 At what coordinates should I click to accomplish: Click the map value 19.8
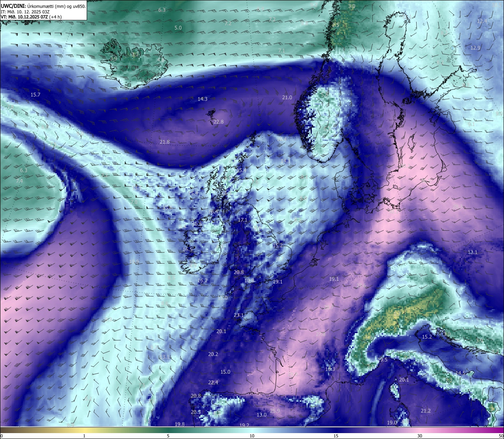coord(180,424)
